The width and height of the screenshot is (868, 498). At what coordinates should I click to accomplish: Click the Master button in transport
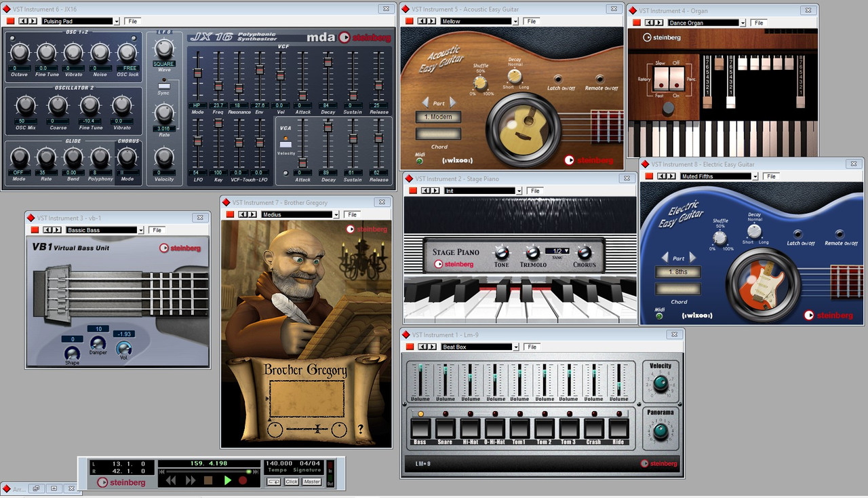(312, 482)
